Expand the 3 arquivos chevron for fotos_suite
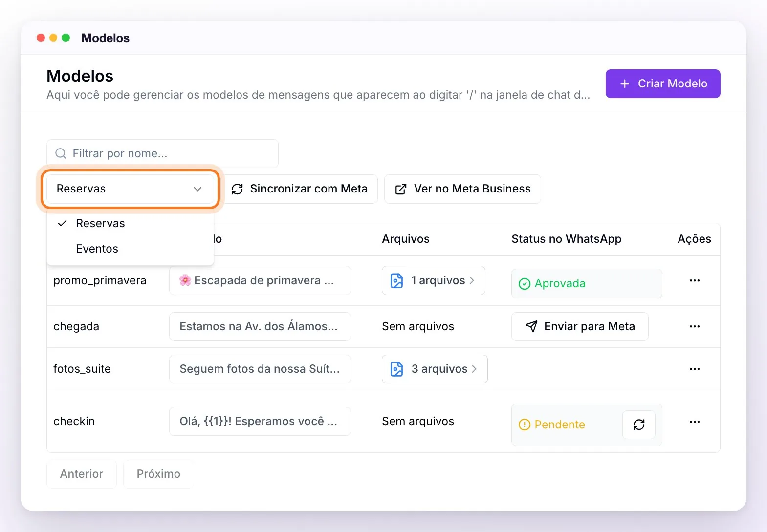 [474, 369]
